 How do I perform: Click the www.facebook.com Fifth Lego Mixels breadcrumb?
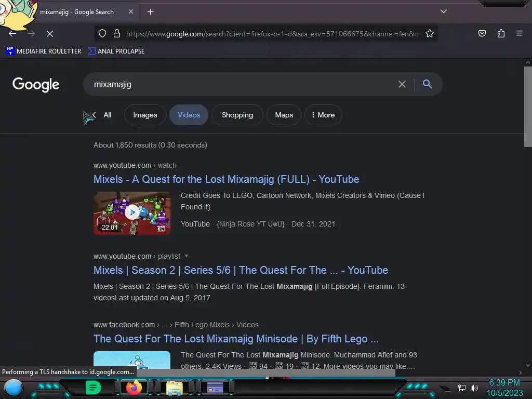click(176, 325)
